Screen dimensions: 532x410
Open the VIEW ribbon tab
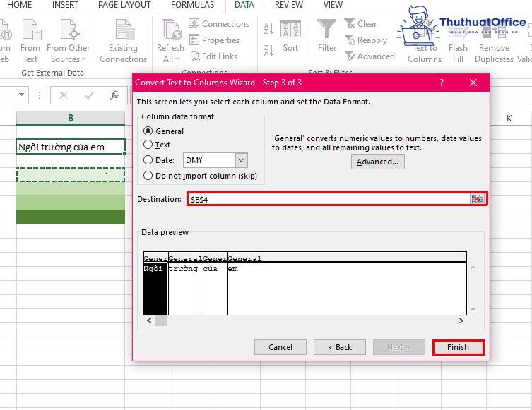tap(333, 5)
